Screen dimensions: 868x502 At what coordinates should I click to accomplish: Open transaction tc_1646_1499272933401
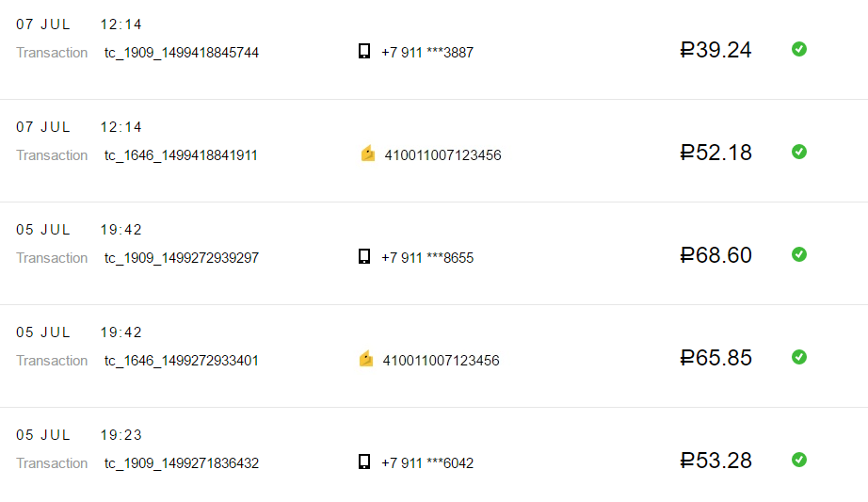click(x=182, y=360)
